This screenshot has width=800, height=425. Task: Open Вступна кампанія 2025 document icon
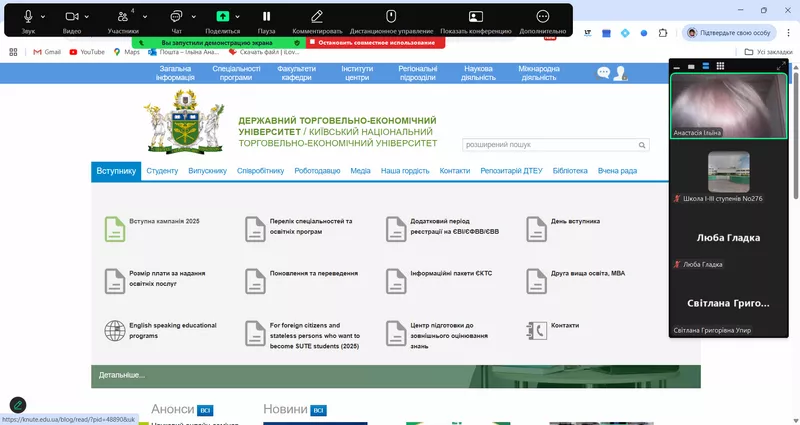115,229
